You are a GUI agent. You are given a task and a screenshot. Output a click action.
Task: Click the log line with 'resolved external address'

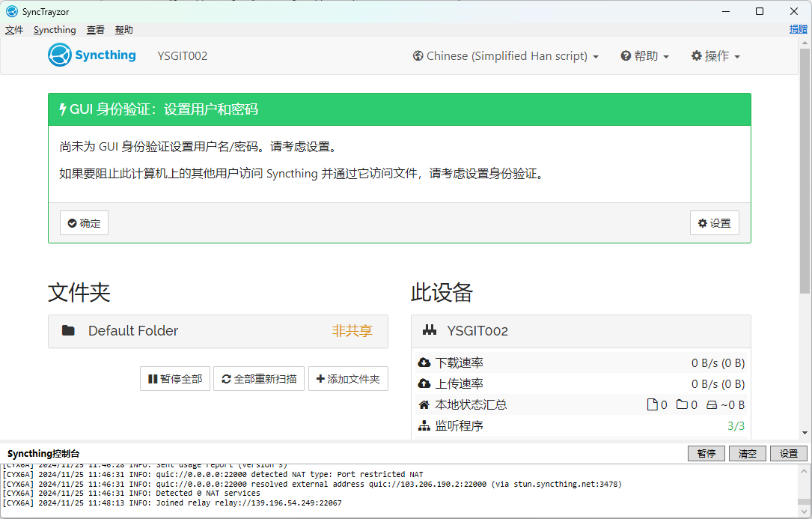312,485
